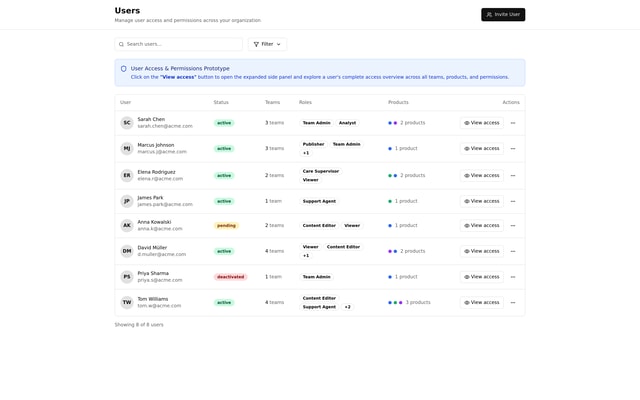View access for James Park
The width and height of the screenshot is (640, 400).
482,201
